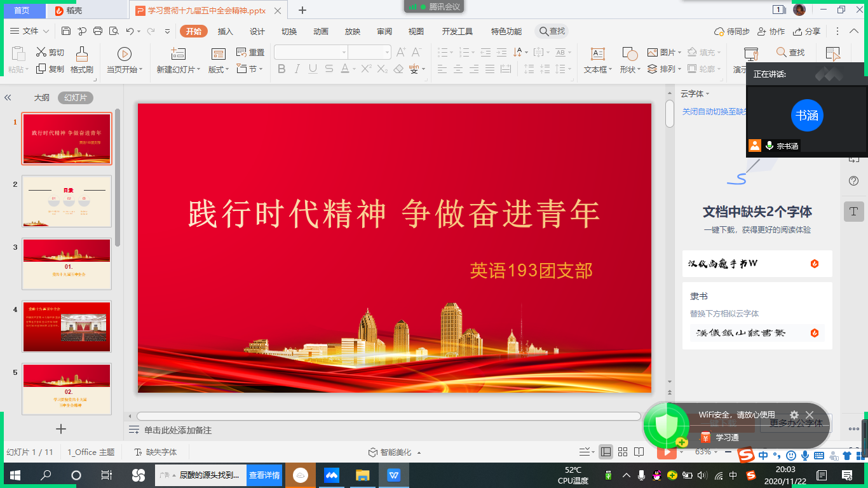The height and width of the screenshot is (488, 868).
Task: Open the 云字体 panel dropdown
Action: point(696,93)
